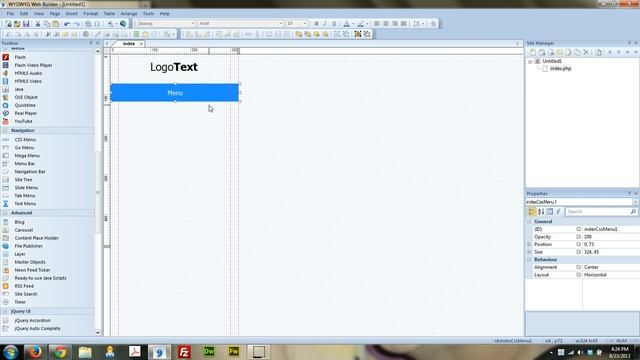Open the paragraph style dropdown
Screen dimensions: 640x360
pos(193,24)
